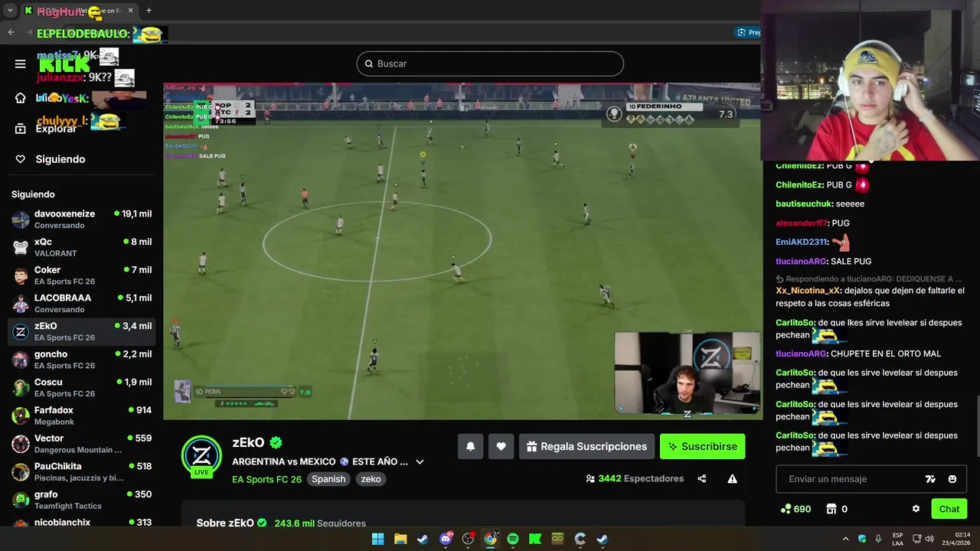Open File Explorer from taskbar
Image resolution: width=980 pixels, height=551 pixels.
[x=400, y=539]
